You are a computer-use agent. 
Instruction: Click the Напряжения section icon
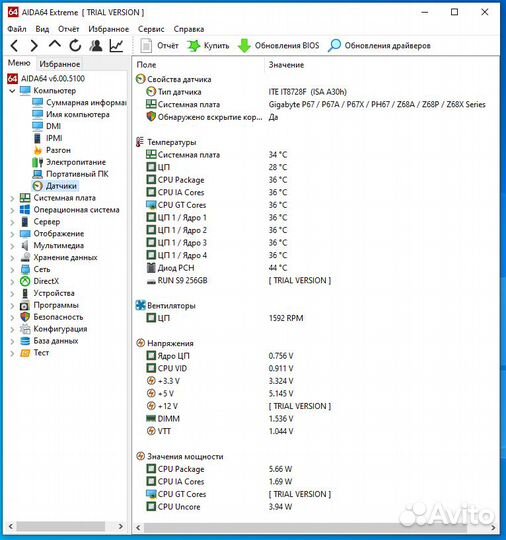point(140,343)
